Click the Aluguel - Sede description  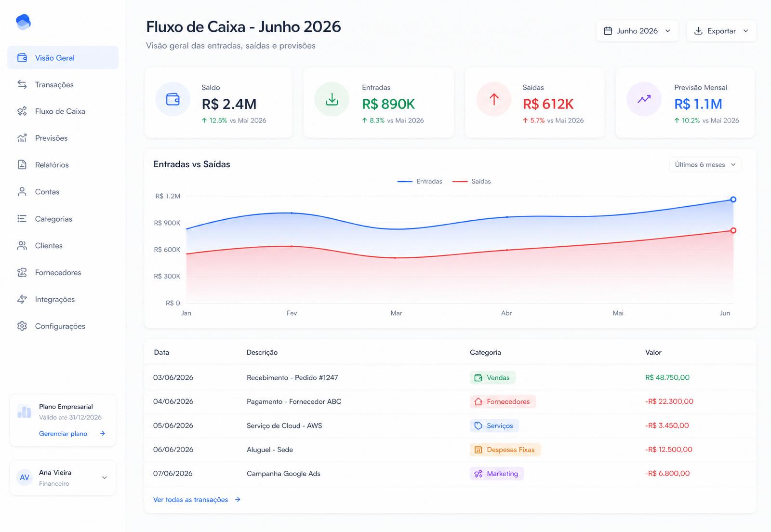click(x=270, y=450)
